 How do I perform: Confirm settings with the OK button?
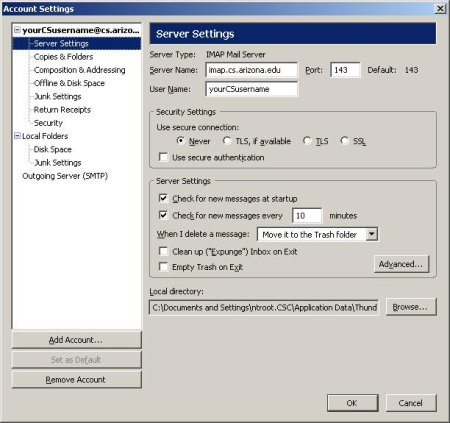point(352,403)
